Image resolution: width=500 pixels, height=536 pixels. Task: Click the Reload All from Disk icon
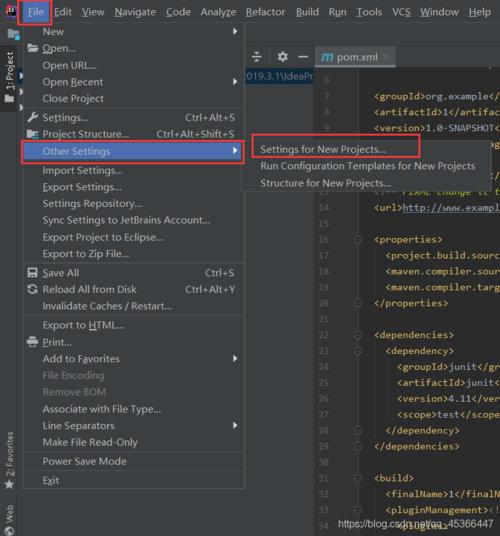click(x=32, y=290)
